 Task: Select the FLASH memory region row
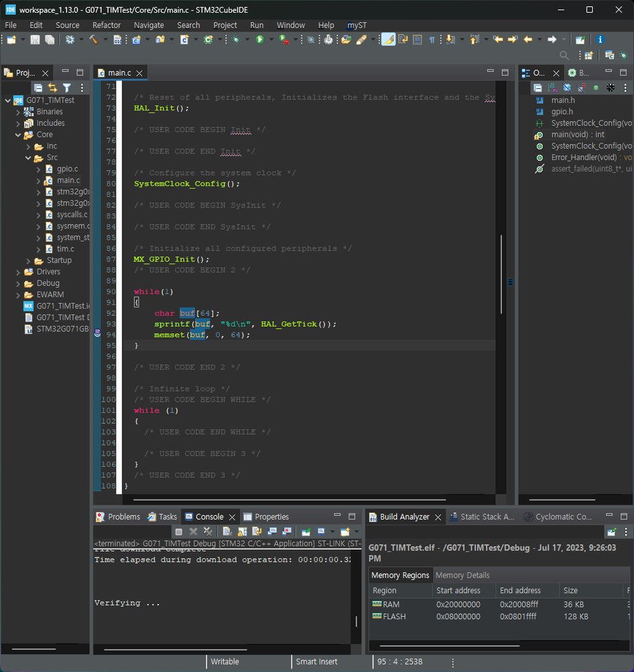[x=499, y=616]
